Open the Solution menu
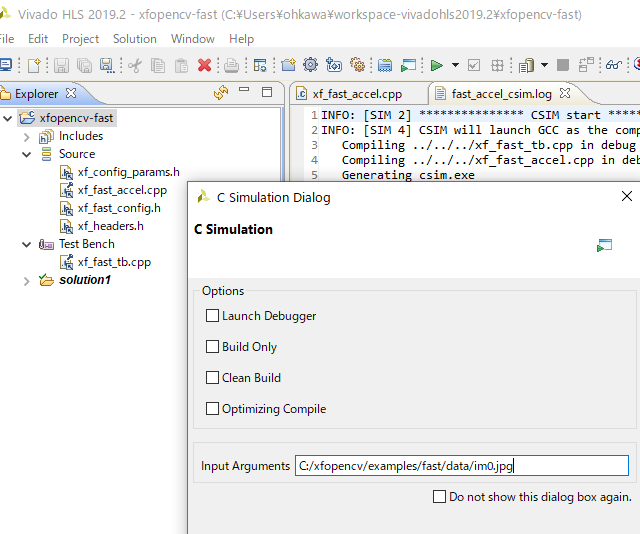This screenshot has height=534, width=640. tap(134, 39)
